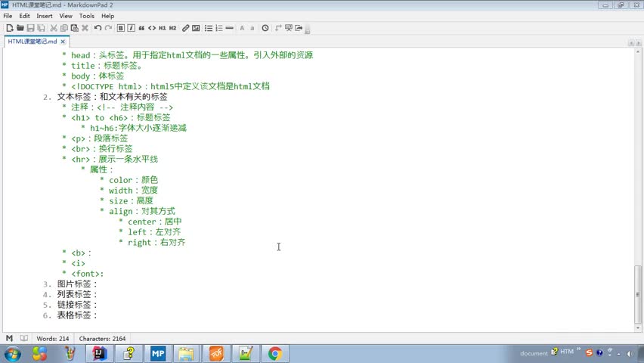Image resolution: width=644 pixels, height=363 pixels.
Task: Convert text to lowercase
Action: coord(252,28)
